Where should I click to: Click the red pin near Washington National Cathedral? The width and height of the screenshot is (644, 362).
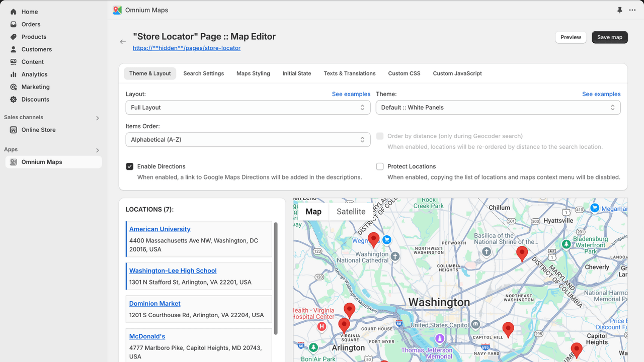[373, 240]
